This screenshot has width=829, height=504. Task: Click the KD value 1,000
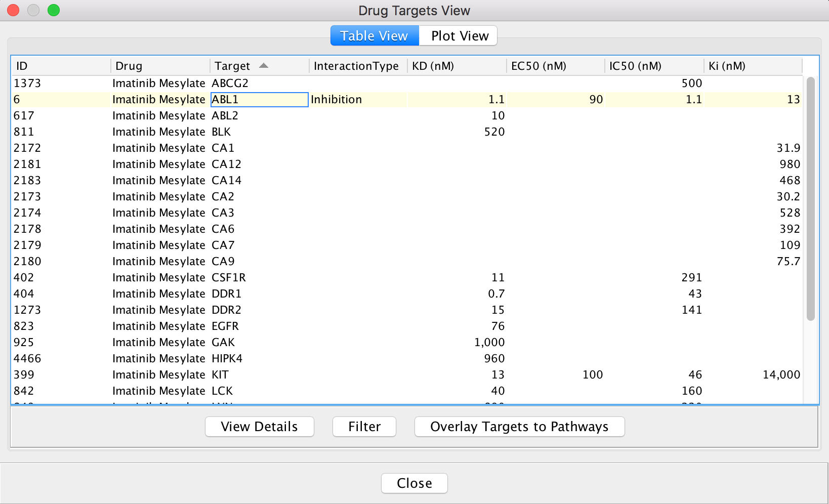point(489,343)
